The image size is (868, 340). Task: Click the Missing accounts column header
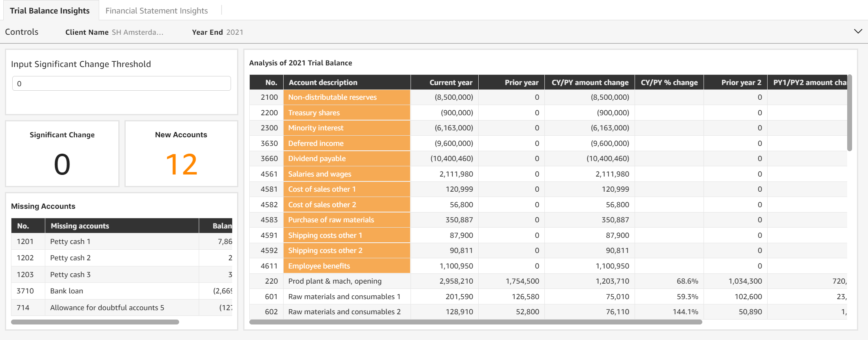(80, 226)
